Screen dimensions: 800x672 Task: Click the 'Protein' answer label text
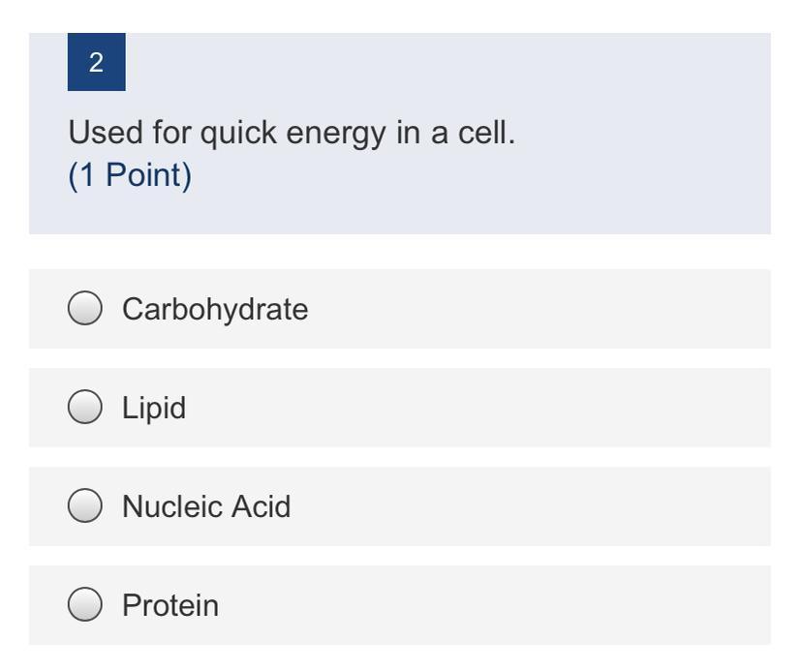[x=170, y=605]
